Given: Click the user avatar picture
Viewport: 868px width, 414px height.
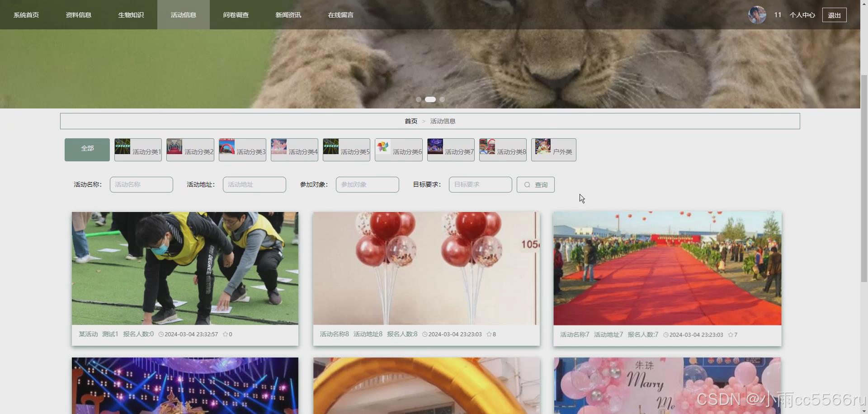Looking at the screenshot, I should (757, 15).
